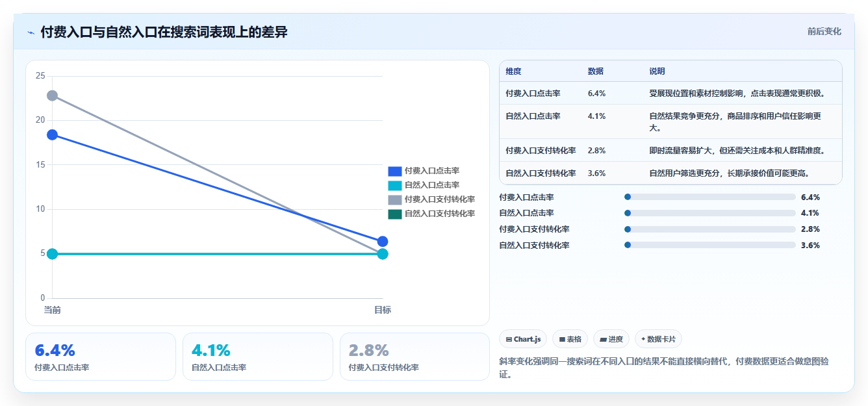Click the 当前 x-axis label
Image resolution: width=868 pixels, height=406 pixels.
pyautogui.click(x=52, y=310)
